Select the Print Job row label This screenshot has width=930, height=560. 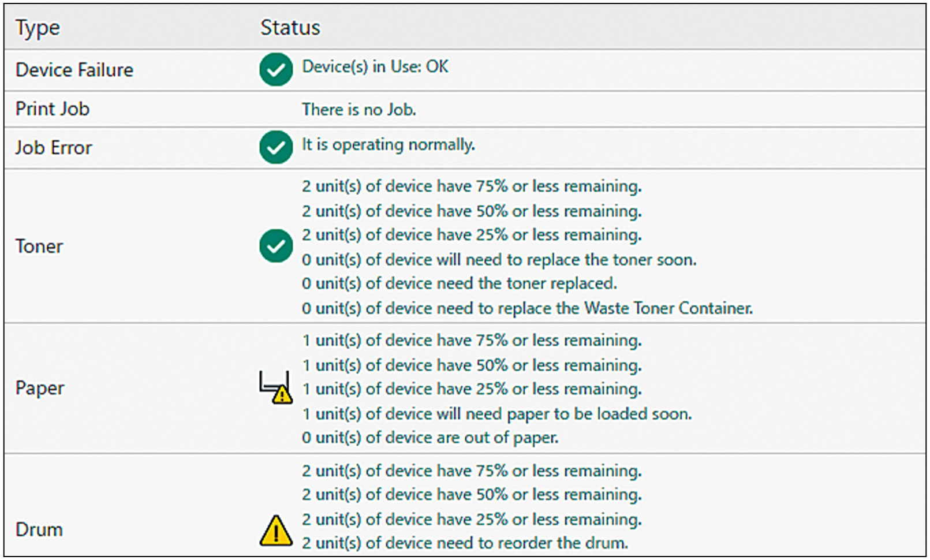coord(53,109)
